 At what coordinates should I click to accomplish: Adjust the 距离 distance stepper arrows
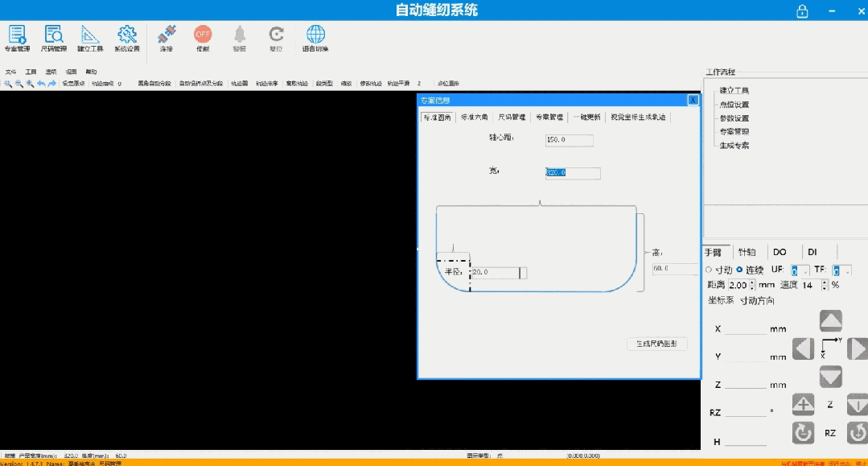(x=751, y=285)
